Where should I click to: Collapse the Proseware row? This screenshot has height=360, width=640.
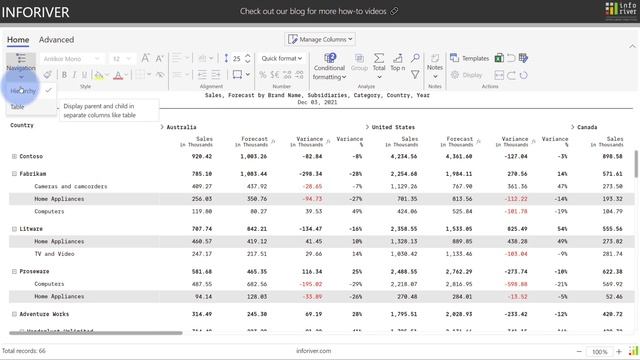pos(14,271)
